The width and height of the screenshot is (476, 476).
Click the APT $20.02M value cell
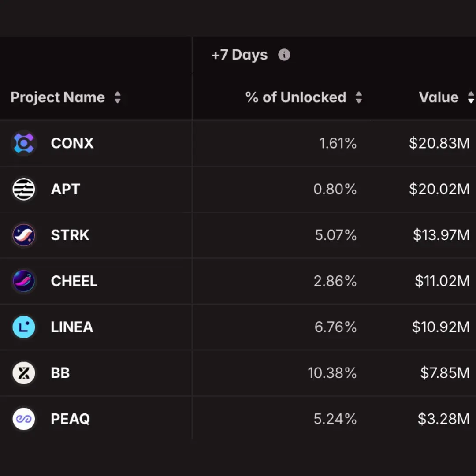pyautogui.click(x=439, y=189)
